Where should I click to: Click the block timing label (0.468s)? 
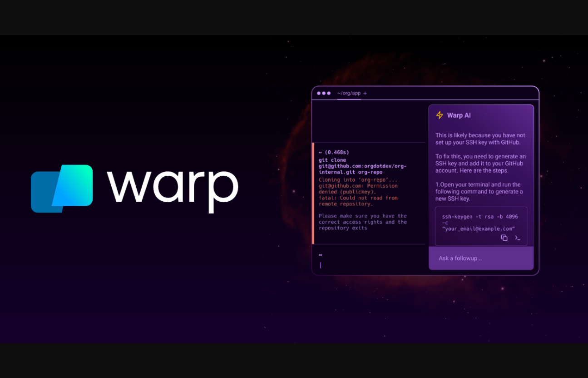(334, 152)
